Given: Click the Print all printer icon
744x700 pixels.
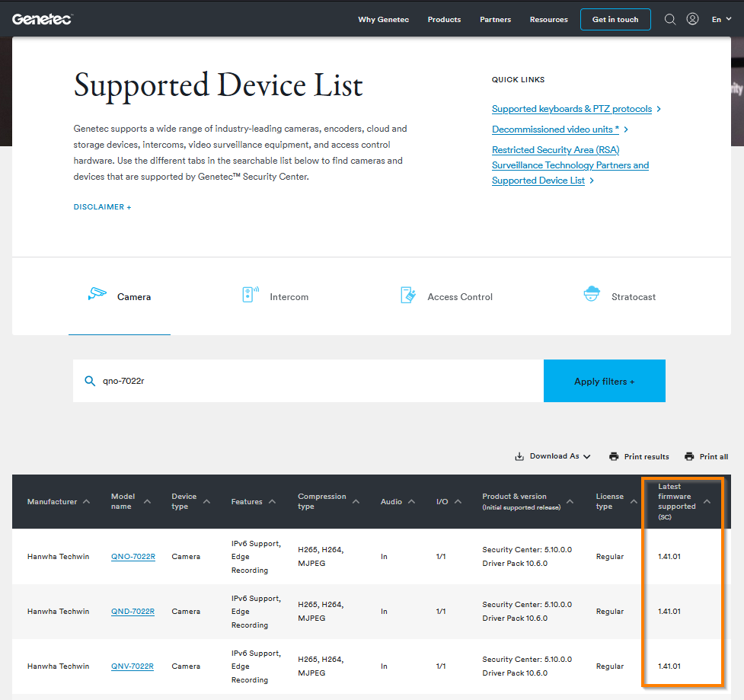Looking at the screenshot, I should coord(689,456).
